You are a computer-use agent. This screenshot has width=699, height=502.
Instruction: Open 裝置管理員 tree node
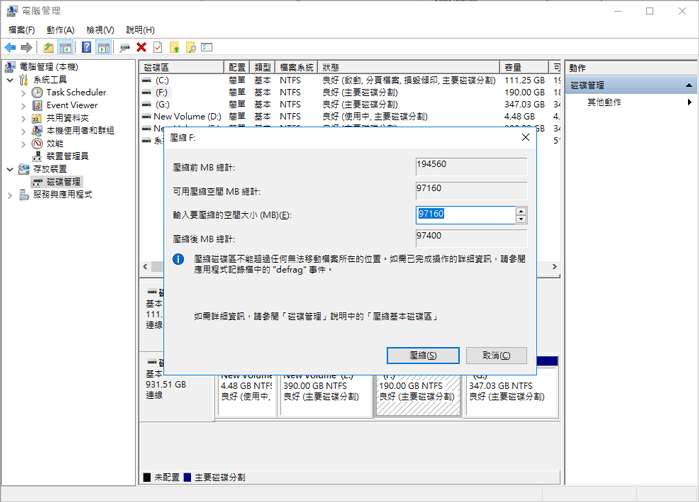[67, 156]
